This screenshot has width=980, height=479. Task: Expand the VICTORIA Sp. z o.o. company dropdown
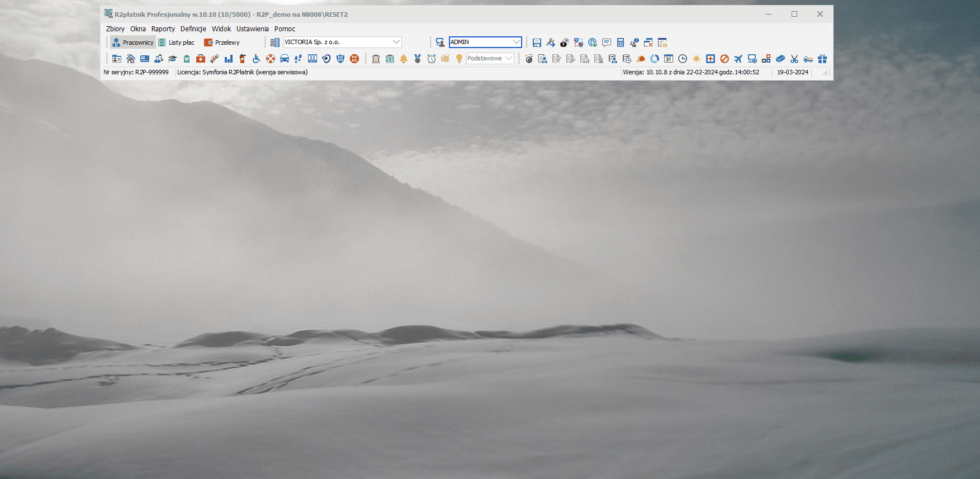point(396,42)
